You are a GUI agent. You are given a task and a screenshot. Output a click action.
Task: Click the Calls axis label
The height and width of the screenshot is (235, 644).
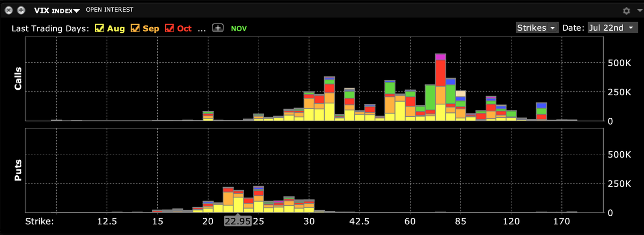tap(18, 78)
